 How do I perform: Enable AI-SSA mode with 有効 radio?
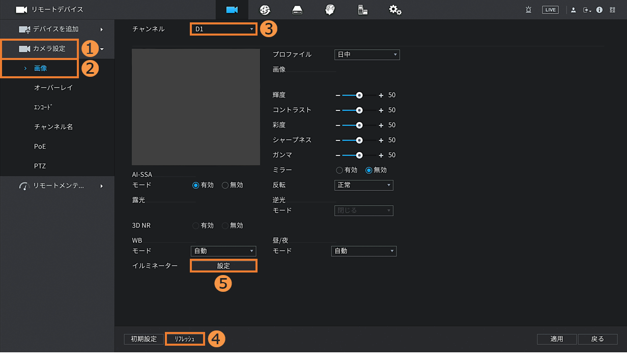pos(196,186)
